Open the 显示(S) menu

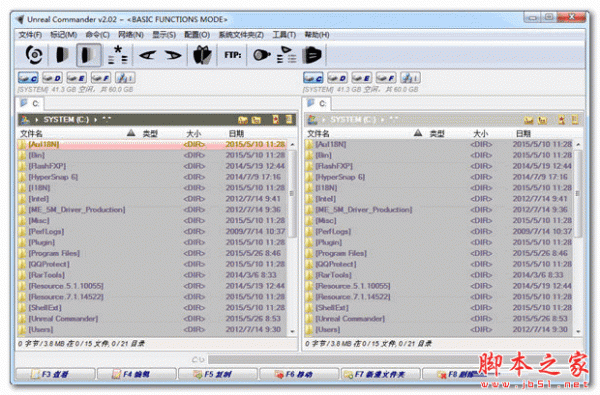coord(164,35)
